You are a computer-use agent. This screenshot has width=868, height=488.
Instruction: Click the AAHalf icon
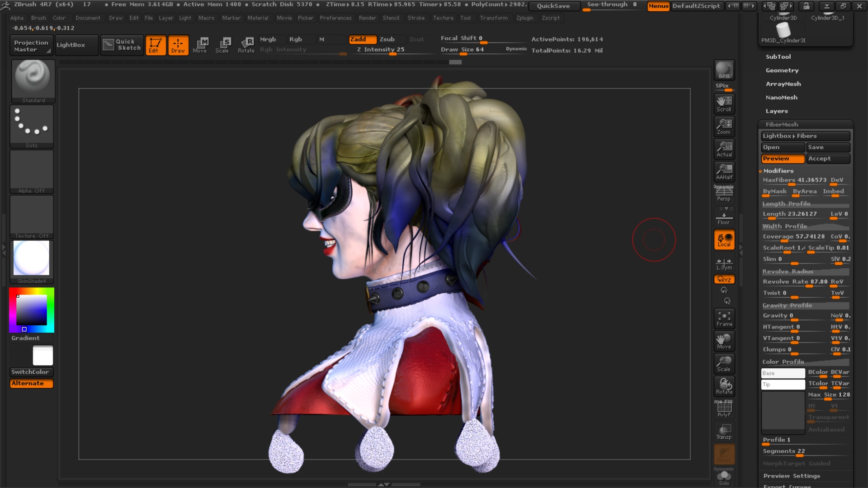pos(724,171)
